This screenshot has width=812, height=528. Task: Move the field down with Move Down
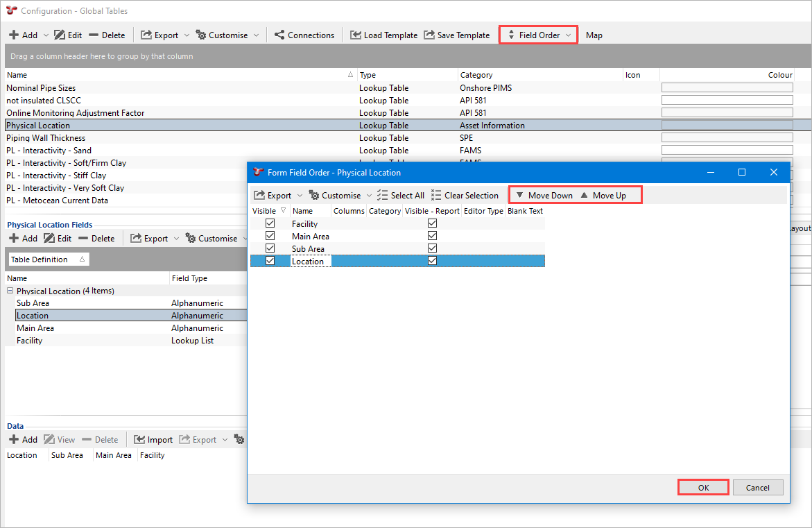click(544, 195)
